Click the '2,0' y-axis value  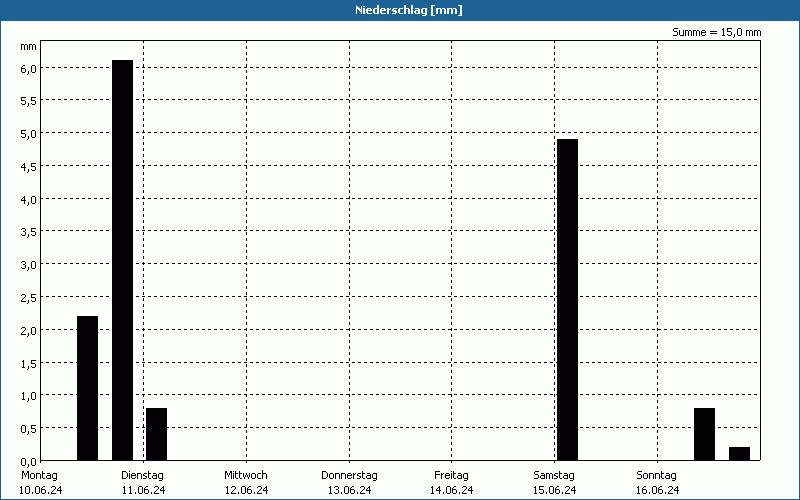pyautogui.click(x=29, y=331)
